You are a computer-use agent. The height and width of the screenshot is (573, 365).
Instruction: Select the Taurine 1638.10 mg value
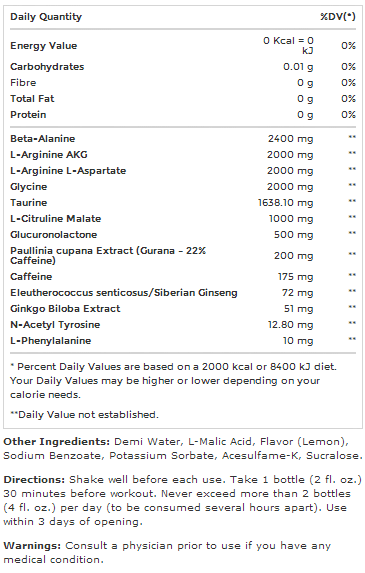286,203
